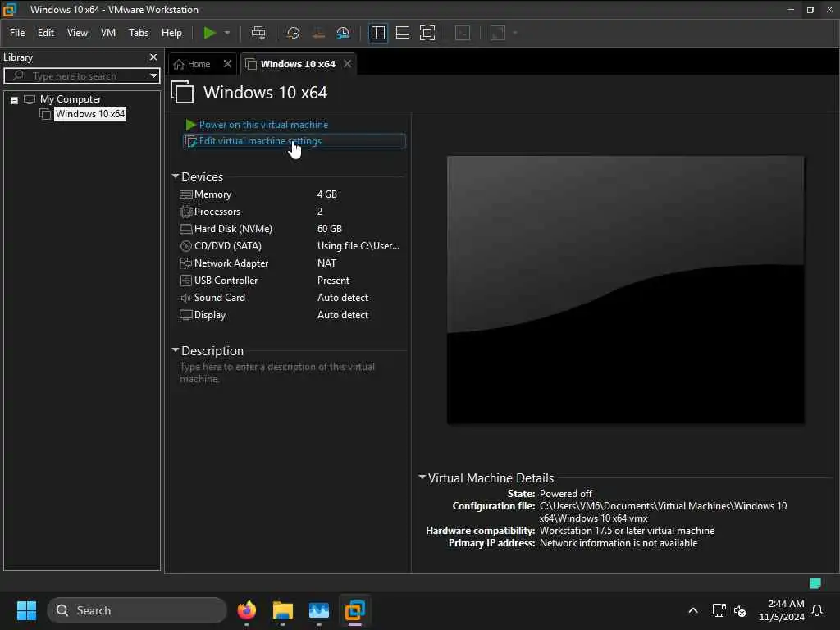Select the Windows 10 x64 tab
The width and height of the screenshot is (840, 630).
298,64
